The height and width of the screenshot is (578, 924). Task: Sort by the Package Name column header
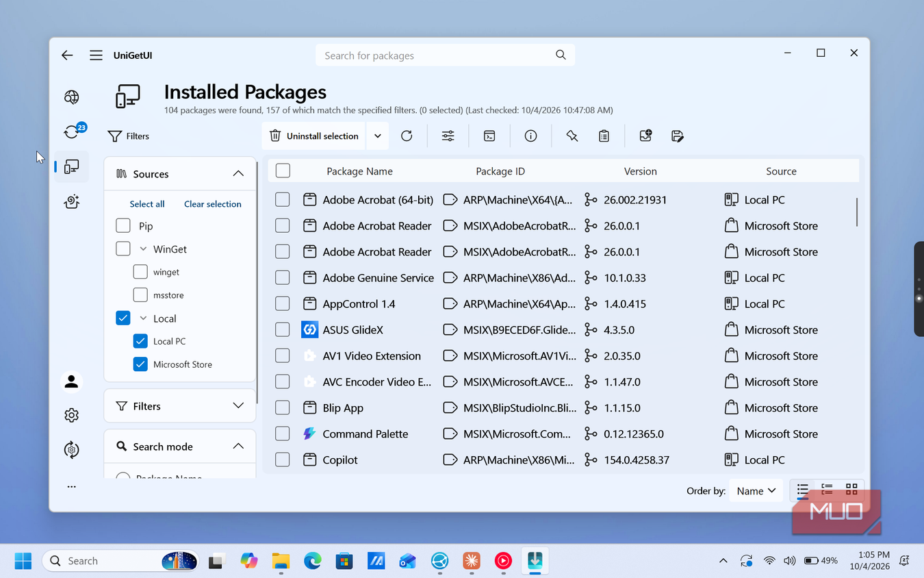point(359,171)
